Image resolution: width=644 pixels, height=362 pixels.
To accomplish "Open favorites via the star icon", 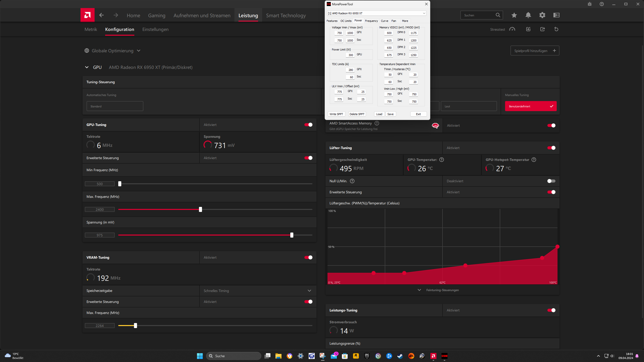I will pos(514,15).
